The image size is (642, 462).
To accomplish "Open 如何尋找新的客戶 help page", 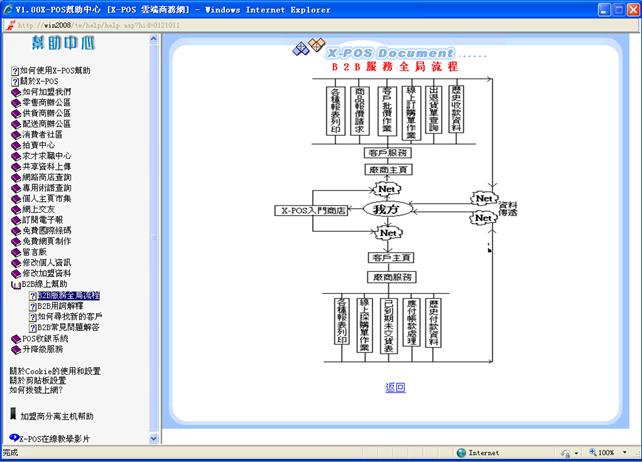I will pyautogui.click(x=70, y=317).
